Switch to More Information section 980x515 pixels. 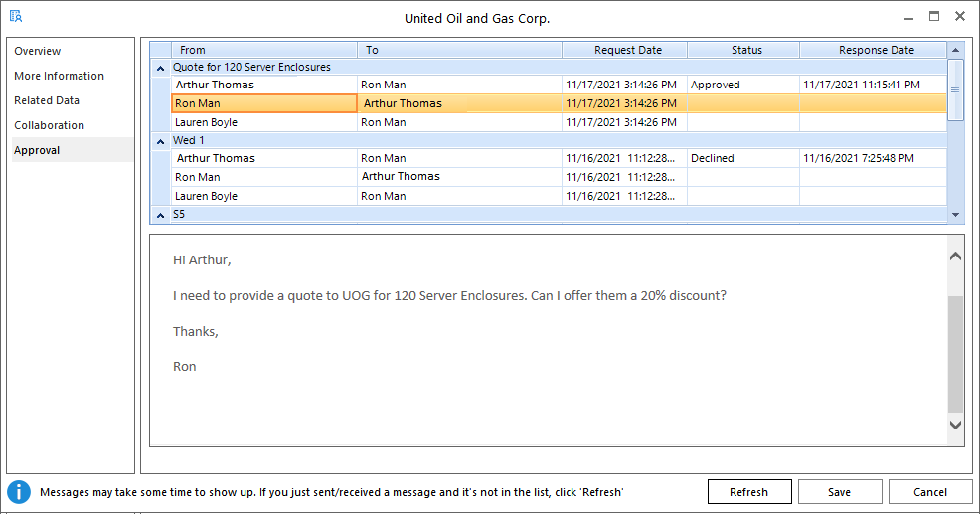tap(59, 76)
